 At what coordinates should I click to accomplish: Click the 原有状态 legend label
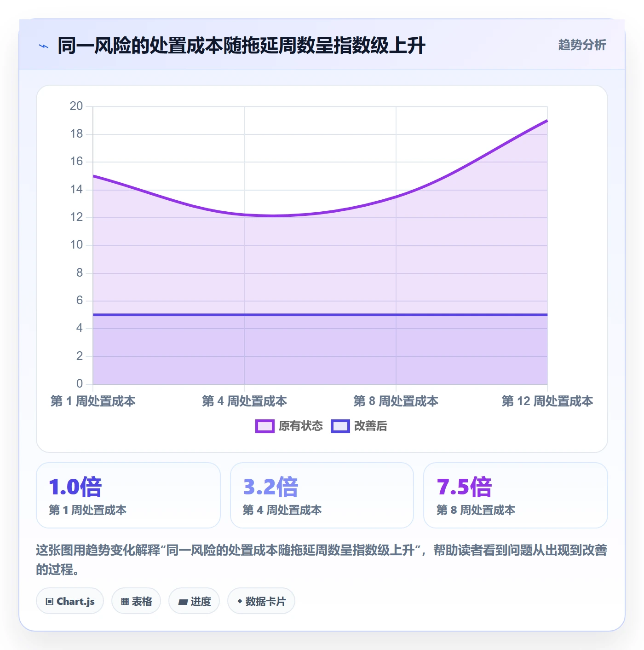(x=301, y=426)
